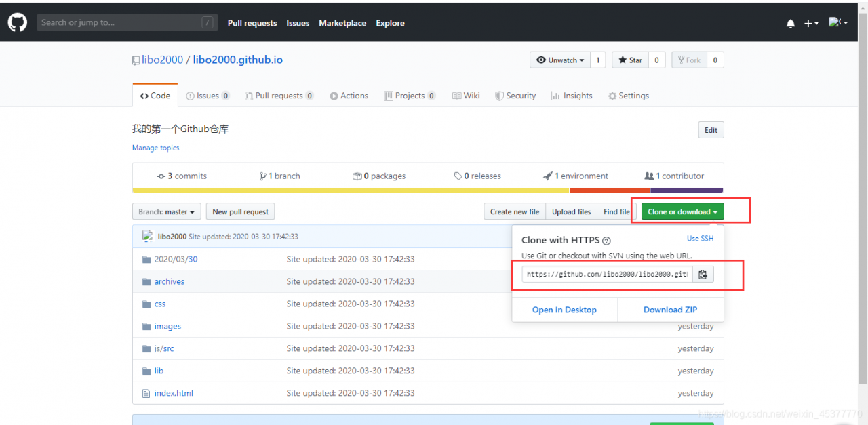The width and height of the screenshot is (868, 425).
Task: Click the css folder icon
Action: (x=146, y=304)
